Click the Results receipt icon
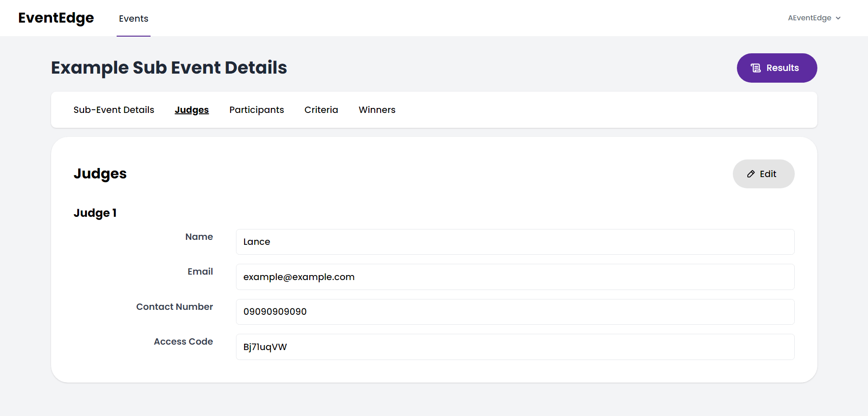868x416 pixels. tap(755, 68)
